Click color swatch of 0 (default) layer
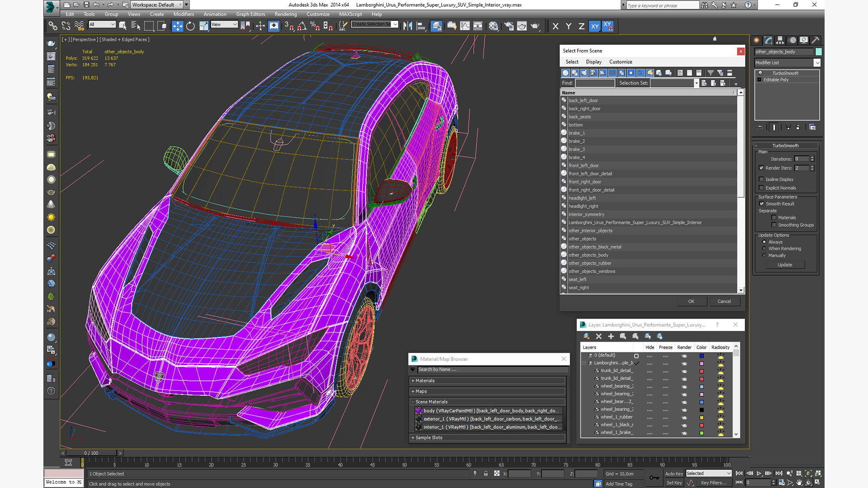Viewport: 868px width, 488px height. [x=702, y=356]
